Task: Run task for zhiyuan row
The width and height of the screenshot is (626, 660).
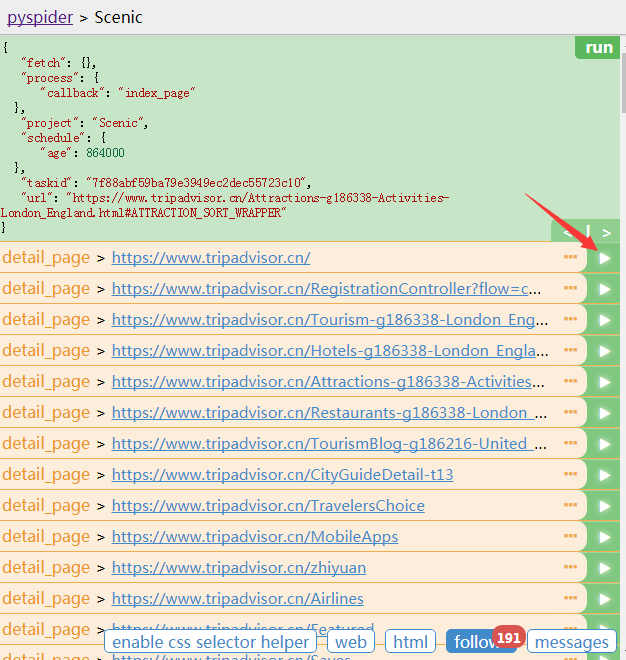Action: (x=605, y=568)
